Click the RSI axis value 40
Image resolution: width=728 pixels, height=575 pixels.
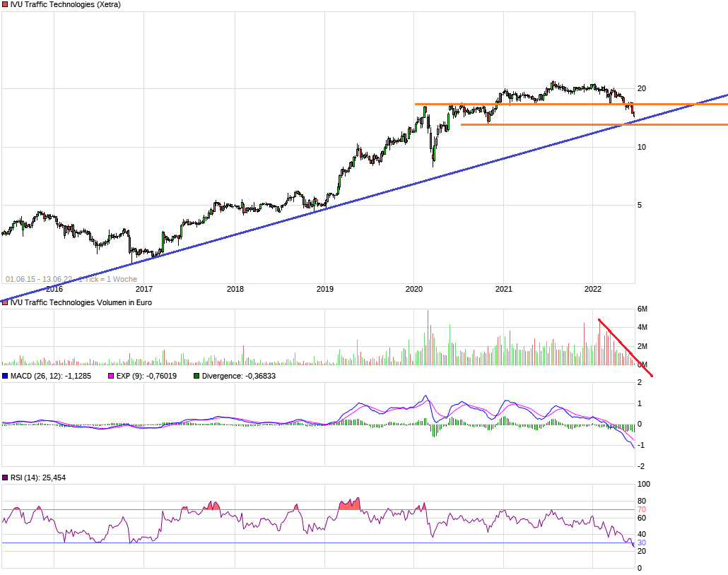pyautogui.click(x=642, y=535)
